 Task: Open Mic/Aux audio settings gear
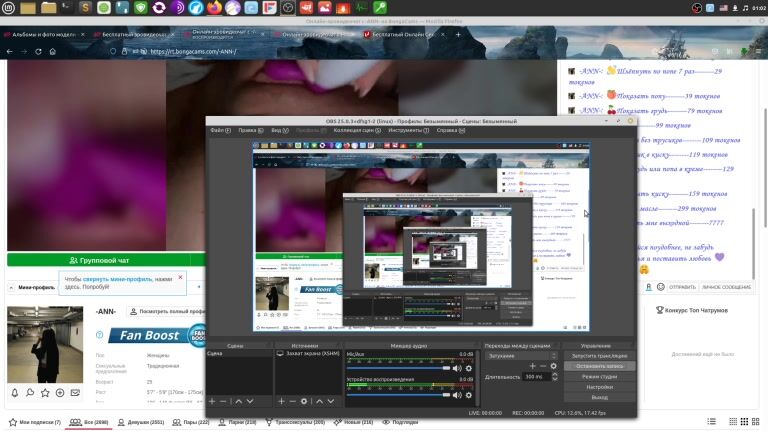[x=470, y=368]
